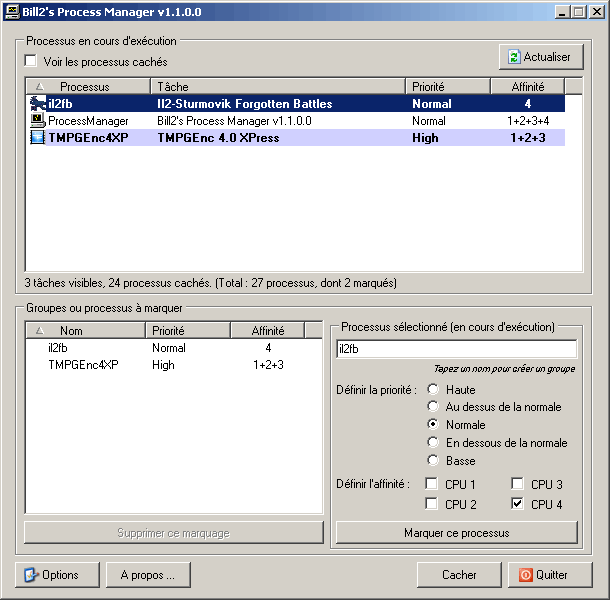Enable CPU 2 affinity checkbox
This screenshot has width=610, height=600.
(x=431, y=504)
